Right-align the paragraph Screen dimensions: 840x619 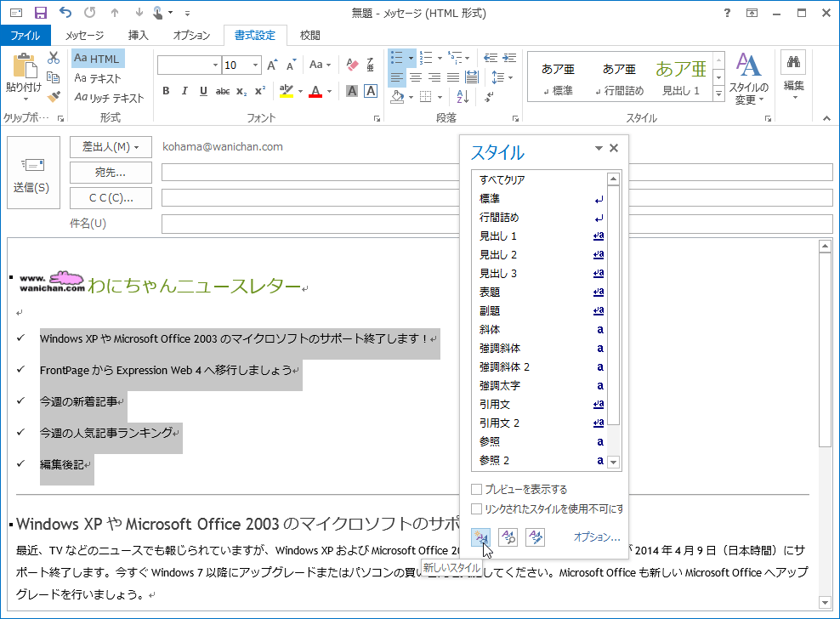tap(434, 77)
